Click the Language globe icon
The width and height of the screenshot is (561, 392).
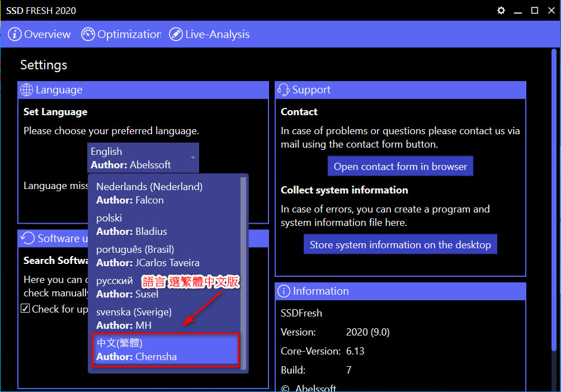[26, 90]
